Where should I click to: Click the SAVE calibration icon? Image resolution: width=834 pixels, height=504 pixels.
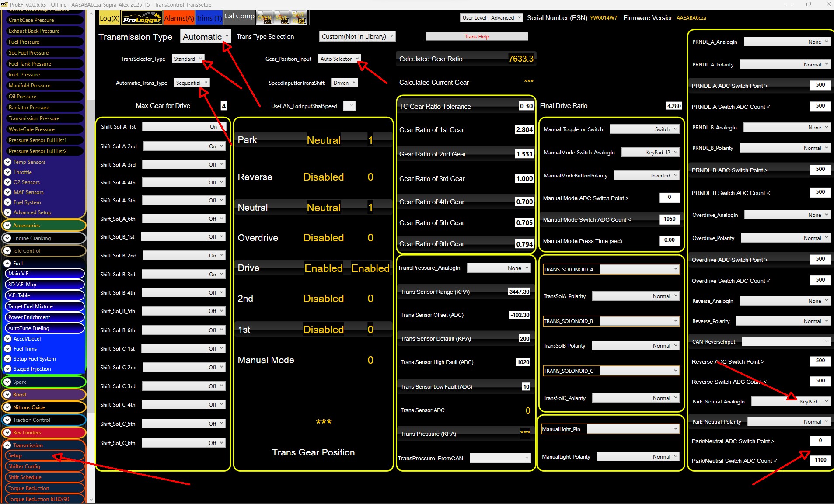[x=282, y=18]
